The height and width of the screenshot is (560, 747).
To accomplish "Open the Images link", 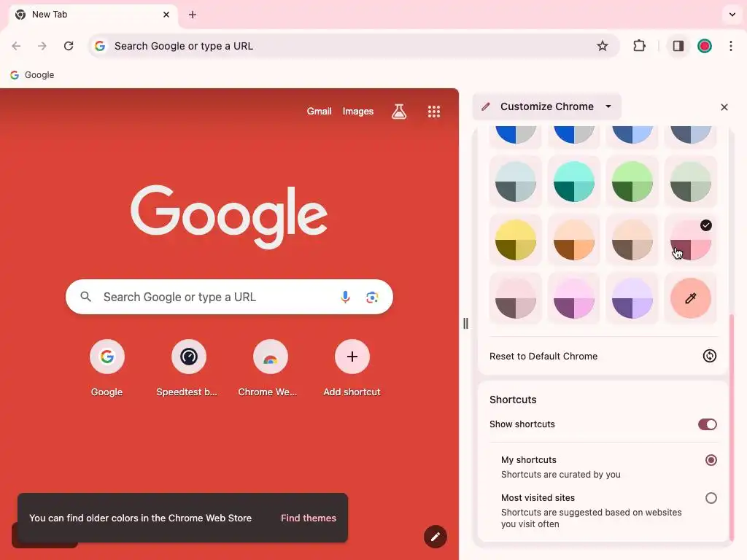I will click(x=357, y=112).
